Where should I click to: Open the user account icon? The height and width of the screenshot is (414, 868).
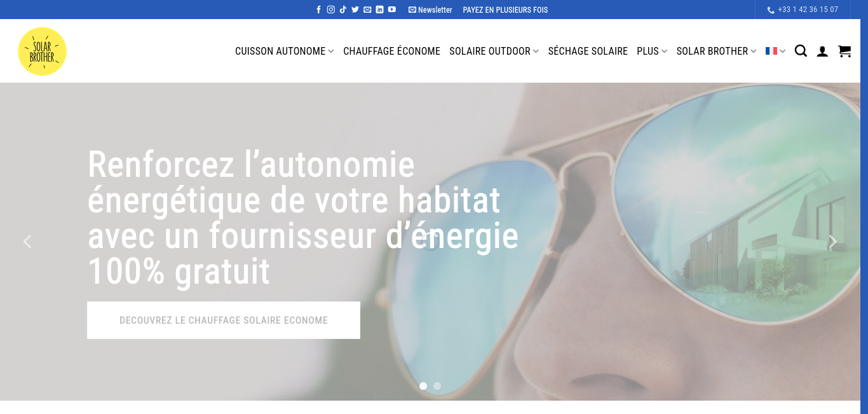pyautogui.click(x=822, y=52)
